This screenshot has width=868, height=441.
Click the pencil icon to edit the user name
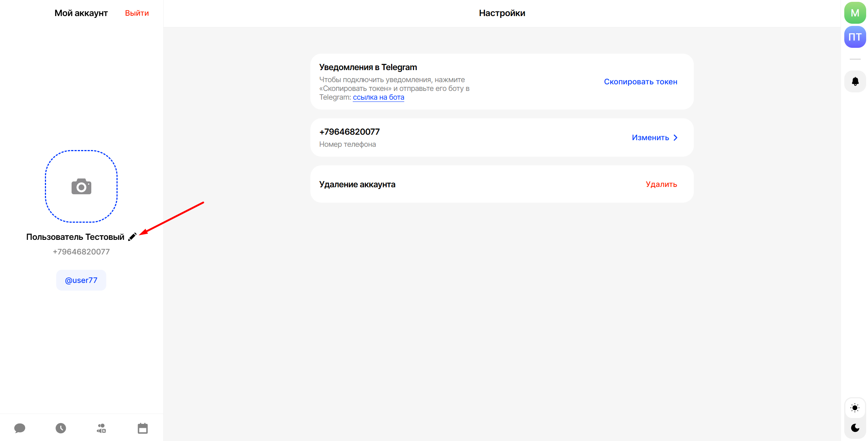tap(132, 237)
